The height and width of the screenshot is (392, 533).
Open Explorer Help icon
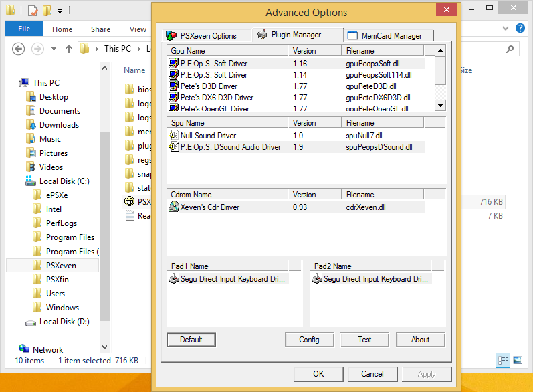coord(520,28)
